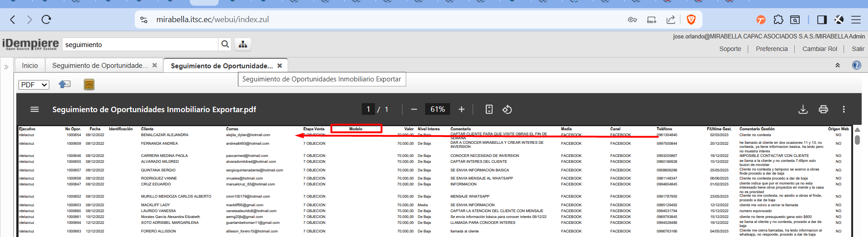Close the active Seguimiento de Oportunidades tab
This screenshot has width=868, height=237.
click(280, 66)
